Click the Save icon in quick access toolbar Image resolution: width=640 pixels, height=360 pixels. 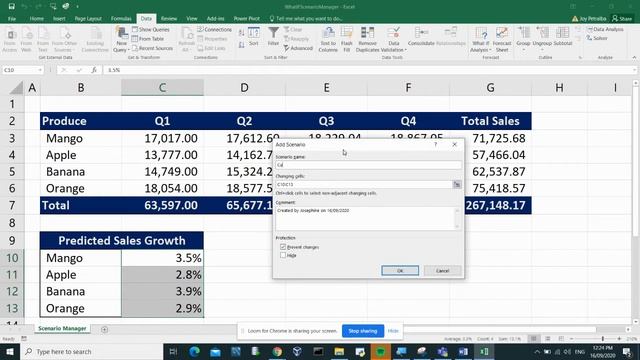coord(11,6)
